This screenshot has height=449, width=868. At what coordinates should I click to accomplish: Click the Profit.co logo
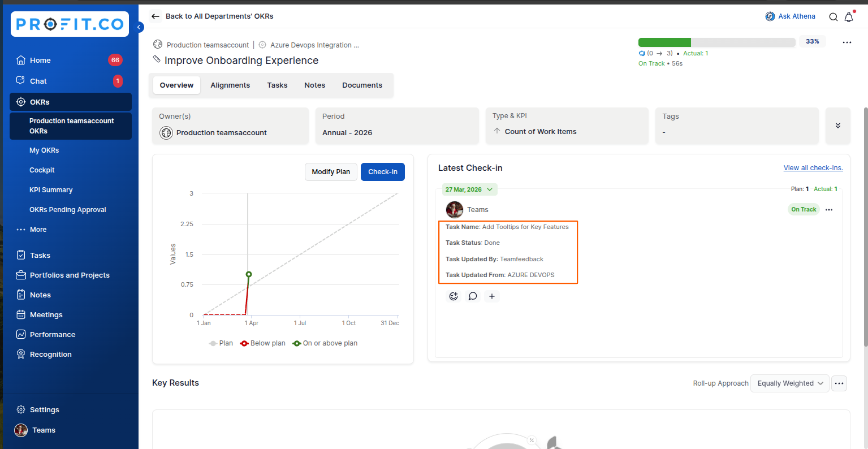[70, 24]
